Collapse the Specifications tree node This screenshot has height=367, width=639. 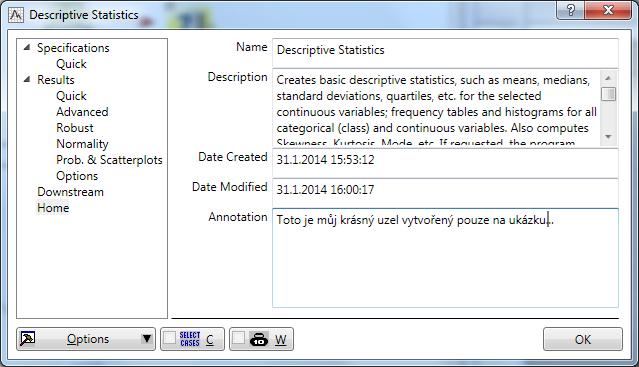(x=27, y=47)
